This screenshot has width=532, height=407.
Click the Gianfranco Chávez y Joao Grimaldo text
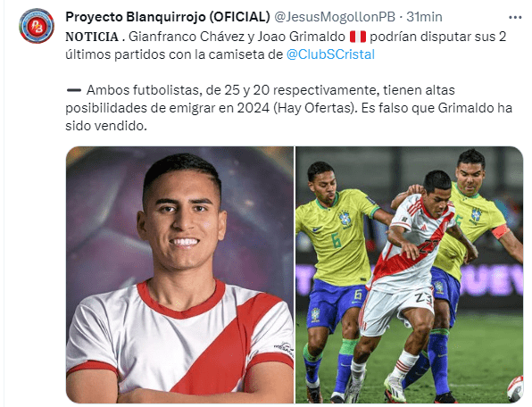(x=237, y=37)
